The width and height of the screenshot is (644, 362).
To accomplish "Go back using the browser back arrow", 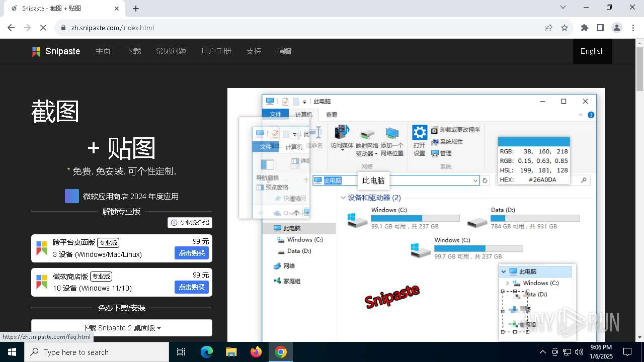I will pyautogui.click(x=11, y=28).
